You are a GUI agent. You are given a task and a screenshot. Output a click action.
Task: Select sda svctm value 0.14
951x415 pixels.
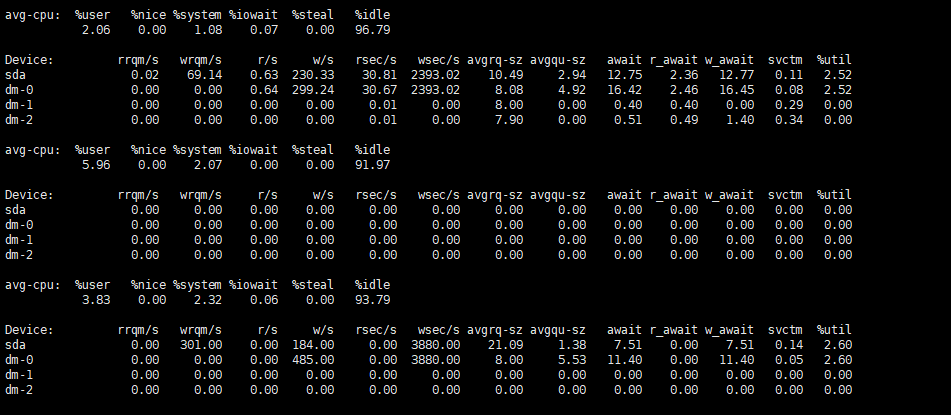788,345
